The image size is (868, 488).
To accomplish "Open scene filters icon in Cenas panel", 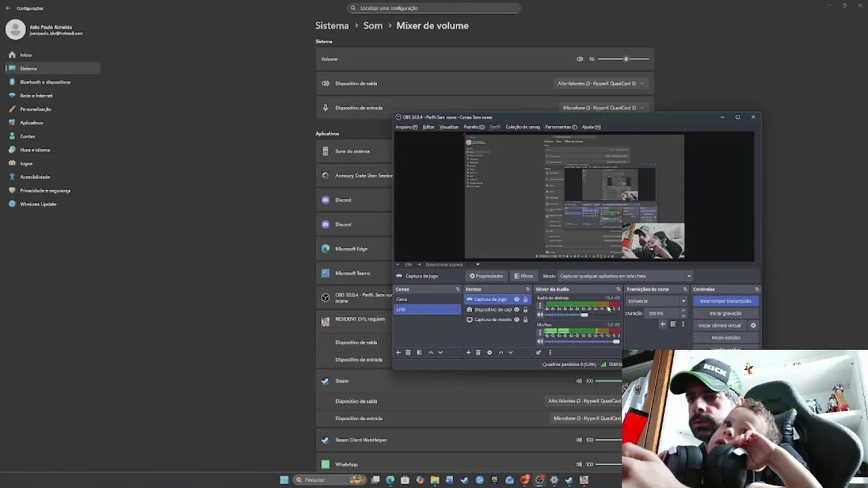I will 419,352.
